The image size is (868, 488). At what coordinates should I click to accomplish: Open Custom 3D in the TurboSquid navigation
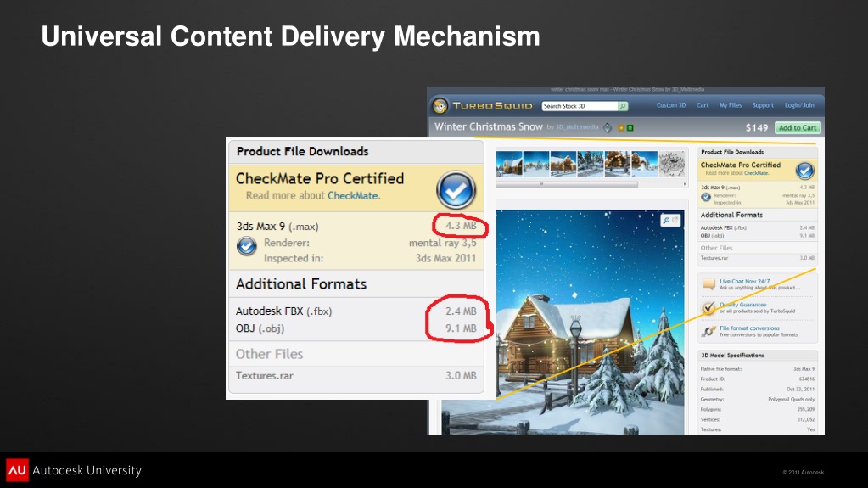671,105
